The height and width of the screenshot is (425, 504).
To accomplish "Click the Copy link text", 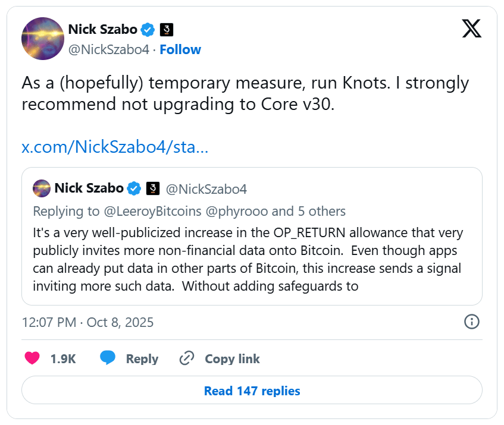I will 232,358.
